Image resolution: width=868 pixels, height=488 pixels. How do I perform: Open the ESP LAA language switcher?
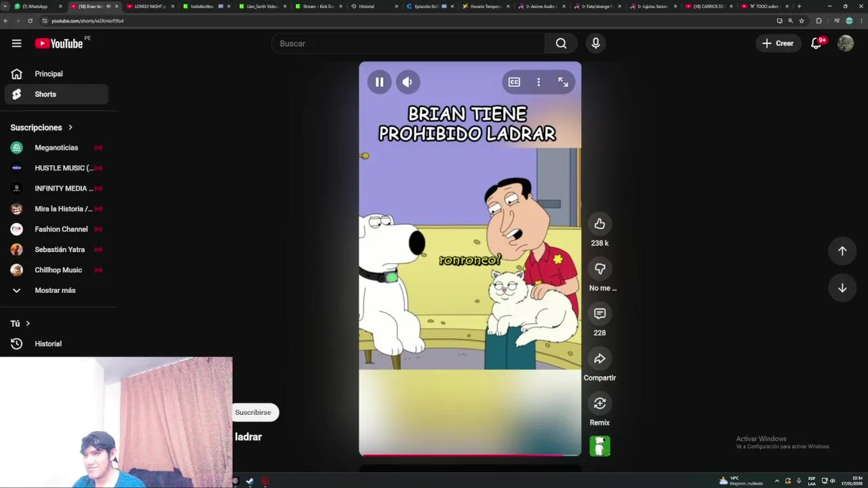812,481
